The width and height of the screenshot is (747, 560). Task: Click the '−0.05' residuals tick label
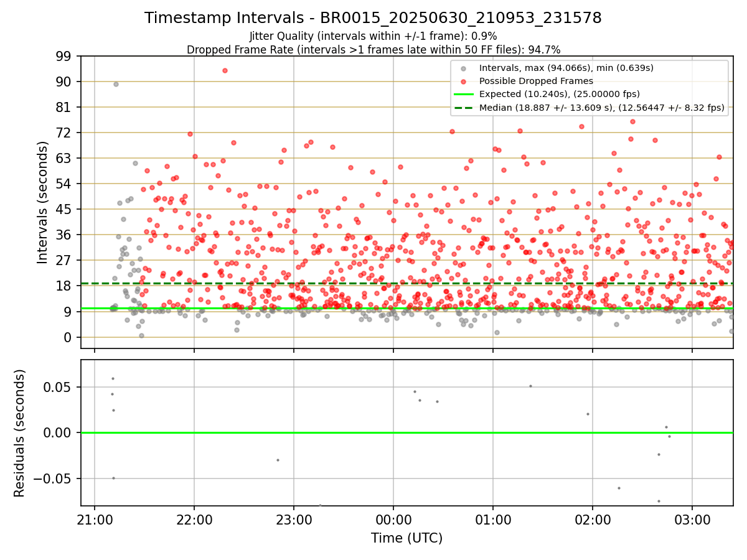coord(54,478)
